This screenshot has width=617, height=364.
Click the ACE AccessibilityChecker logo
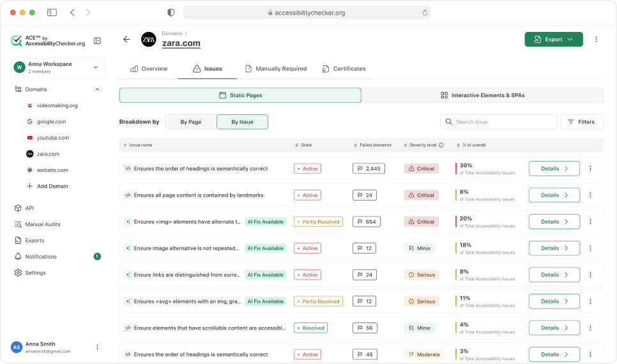coord(48,40)
